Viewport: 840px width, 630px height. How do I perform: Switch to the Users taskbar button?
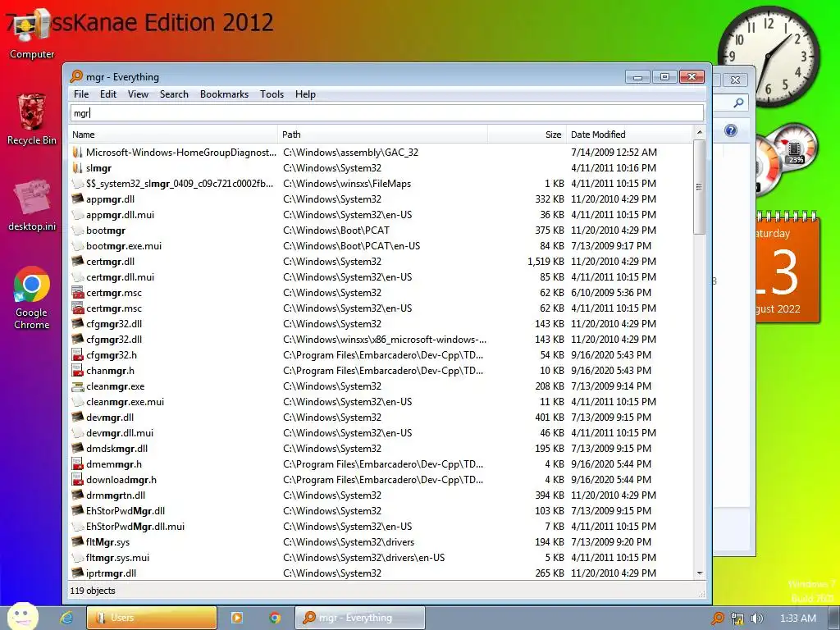tap(152, 618)
